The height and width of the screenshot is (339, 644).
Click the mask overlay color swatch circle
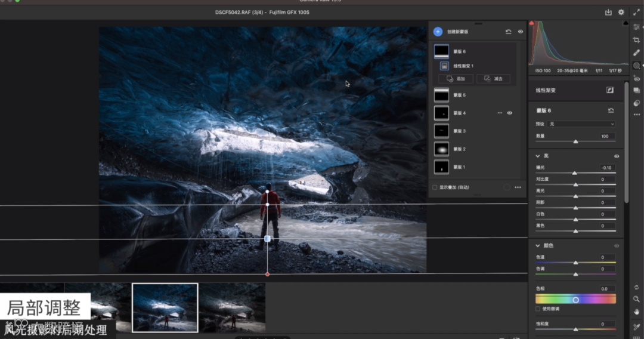tap(507, 187)
